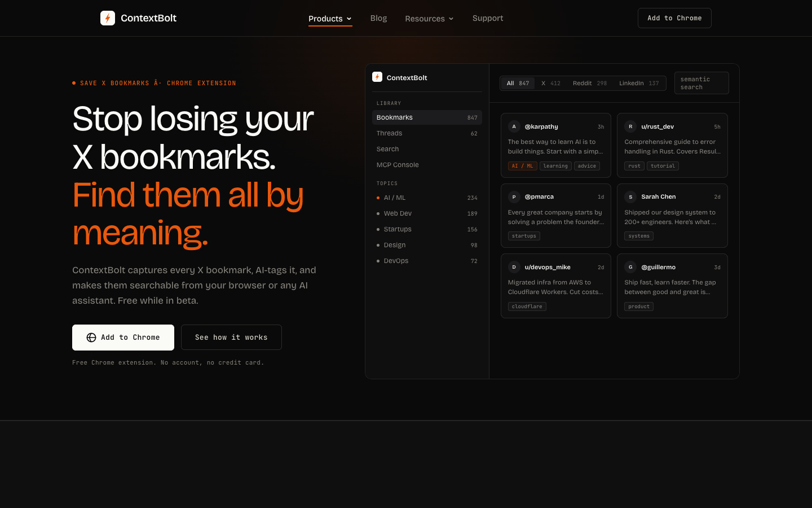Image resolution: width=812 pixels, height=508 pixels.
Task: Click the R avatar for u/rust_dev
Action: pyautogui.click(x=630, y=126)
